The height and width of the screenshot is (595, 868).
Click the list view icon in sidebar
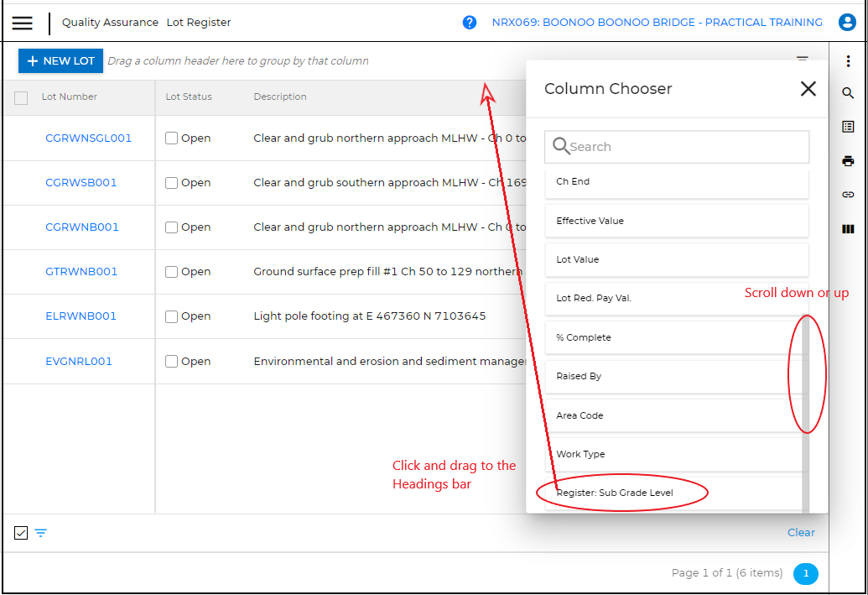pyautogui.click(x=848, y=127)
